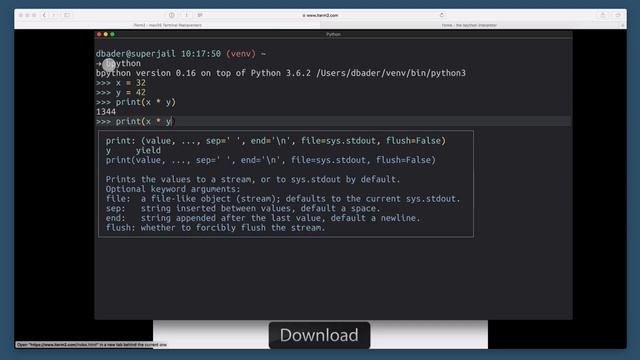Select the 'yield' autocomplete suggestion
The height and width of the screenshot is (360, 640).
click(148, 150)
